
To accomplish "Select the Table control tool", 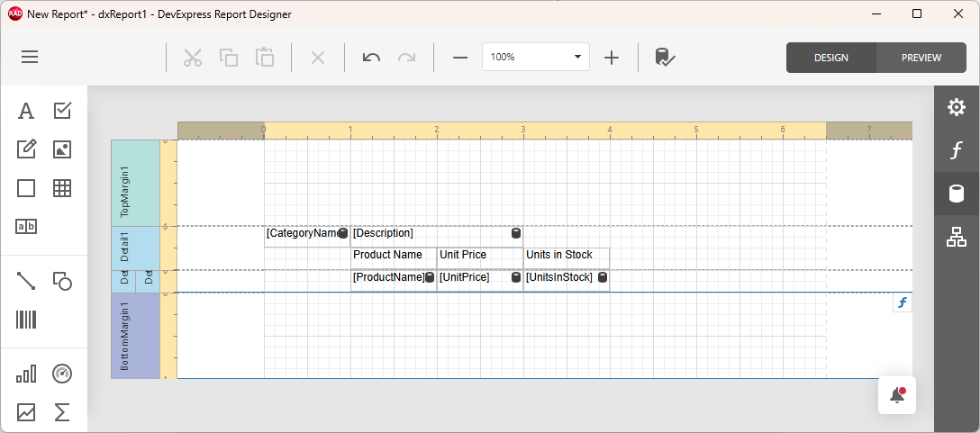I will pos(62,188).
